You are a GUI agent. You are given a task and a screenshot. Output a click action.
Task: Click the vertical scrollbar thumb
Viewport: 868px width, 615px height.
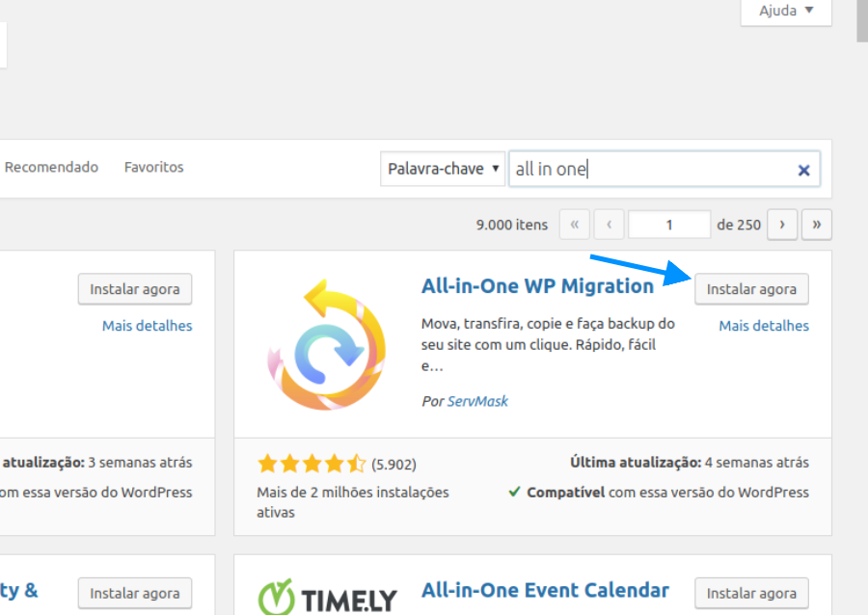(862, 20)
